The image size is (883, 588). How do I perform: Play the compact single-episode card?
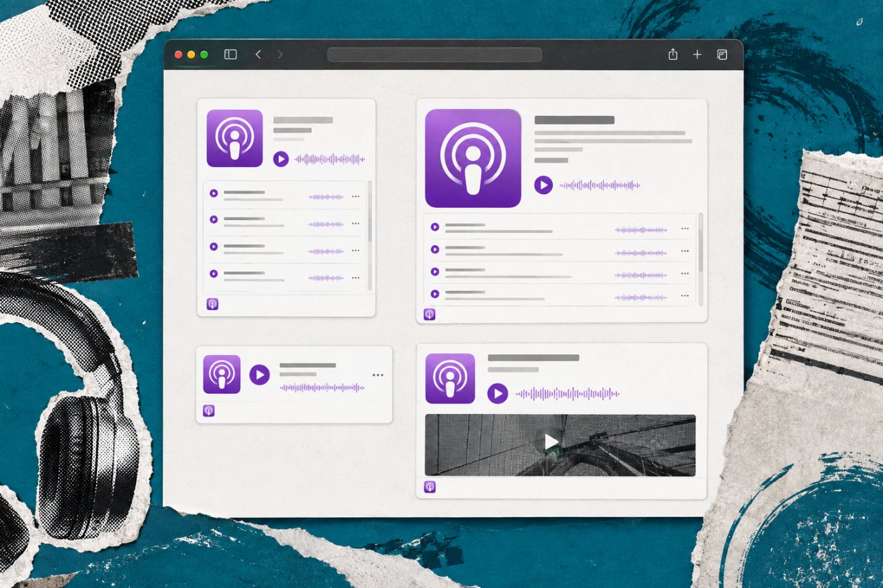259,375
